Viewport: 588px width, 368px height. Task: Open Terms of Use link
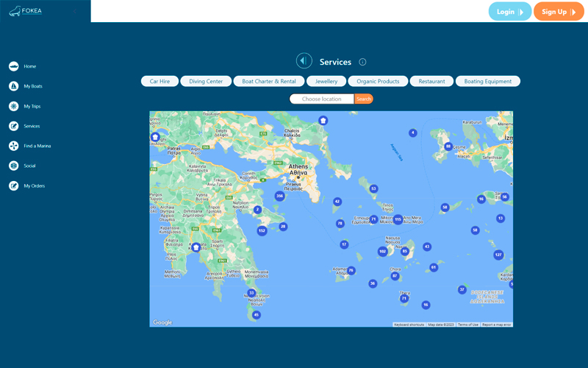click(x=467, y=325)
